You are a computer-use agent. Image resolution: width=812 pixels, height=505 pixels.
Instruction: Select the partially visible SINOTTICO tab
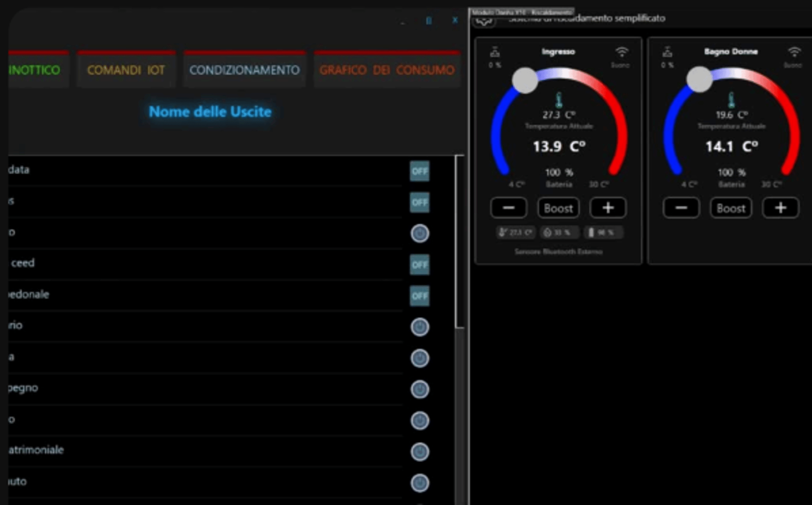point(38,69)
